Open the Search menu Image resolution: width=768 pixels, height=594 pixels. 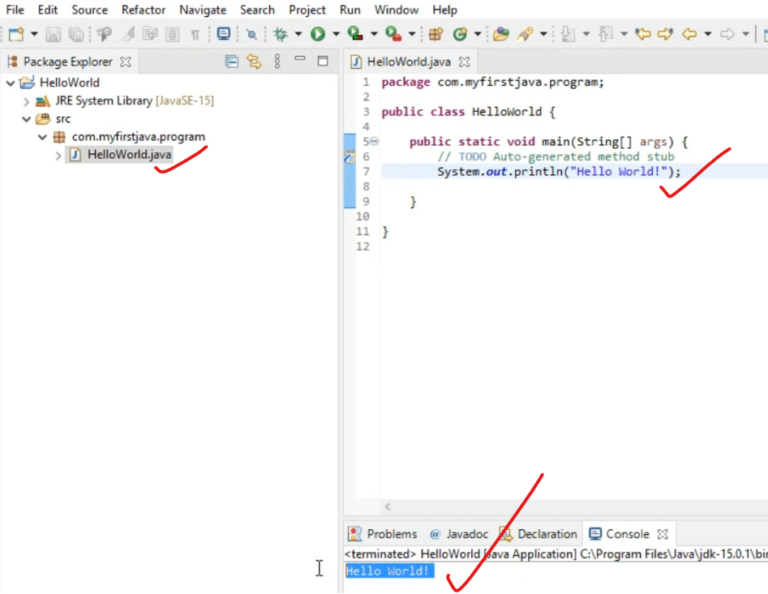(x=257, y=10)
